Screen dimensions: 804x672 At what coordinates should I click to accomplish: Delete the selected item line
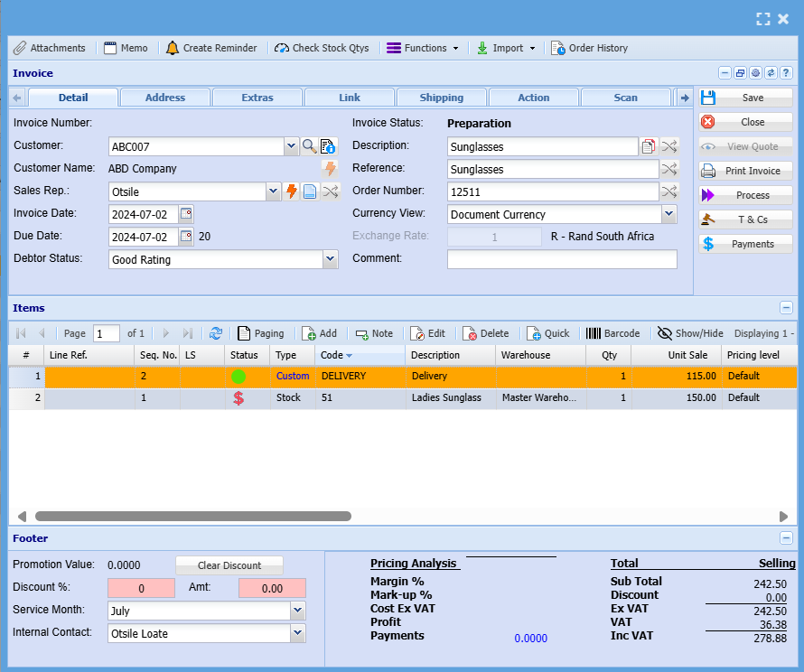(x=486, y=333)
